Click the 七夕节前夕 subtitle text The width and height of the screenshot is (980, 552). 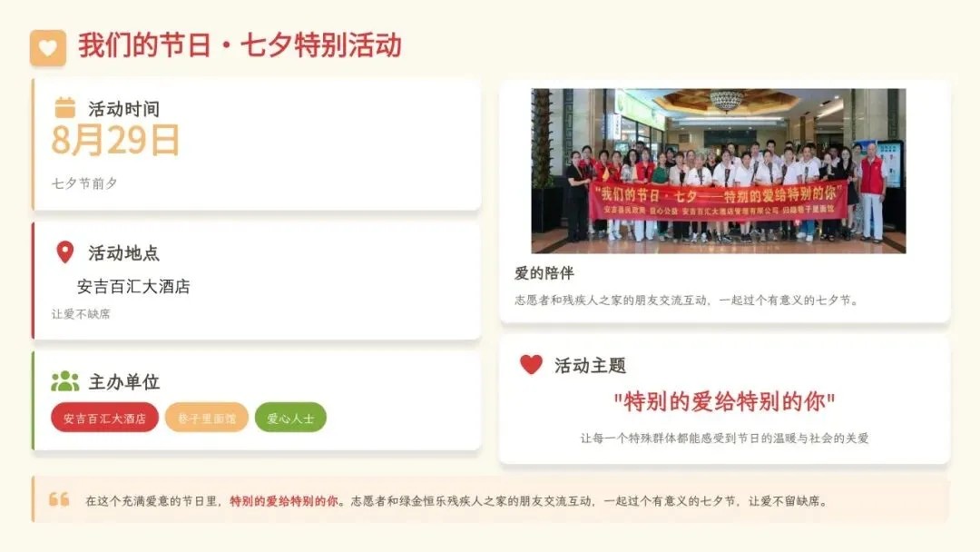point(84,183)
